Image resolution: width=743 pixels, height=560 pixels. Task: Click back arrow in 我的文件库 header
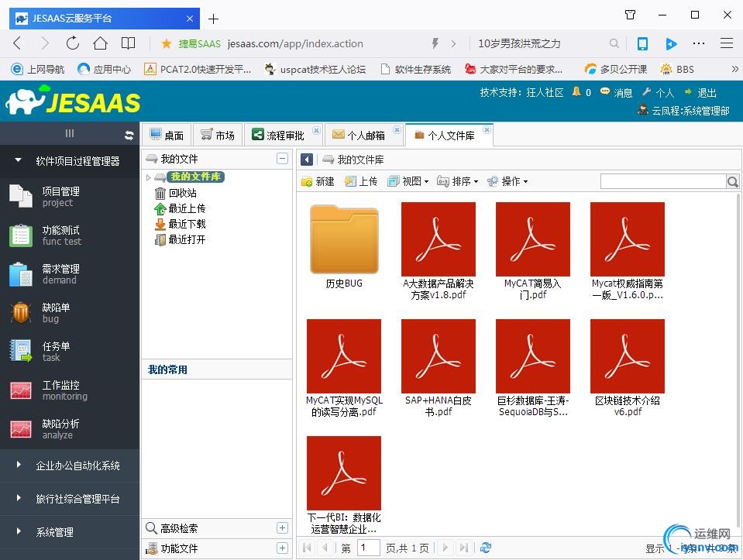(x=307, y=160)
